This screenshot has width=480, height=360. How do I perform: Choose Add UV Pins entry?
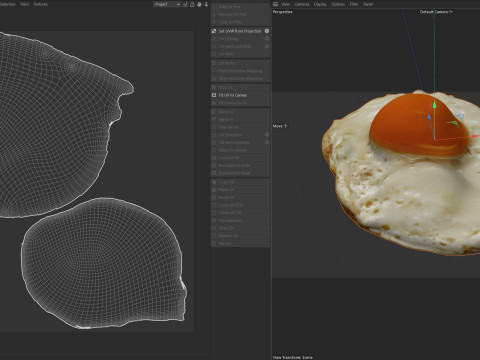pos(240,7)
